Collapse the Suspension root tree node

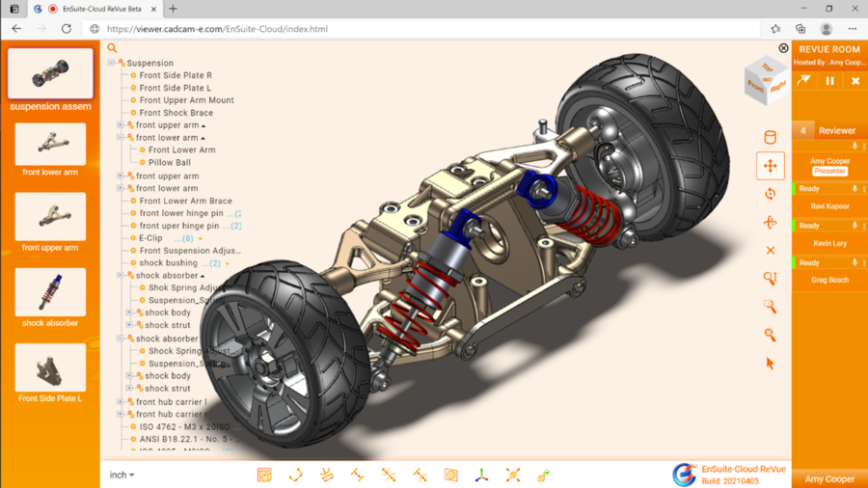112,63
